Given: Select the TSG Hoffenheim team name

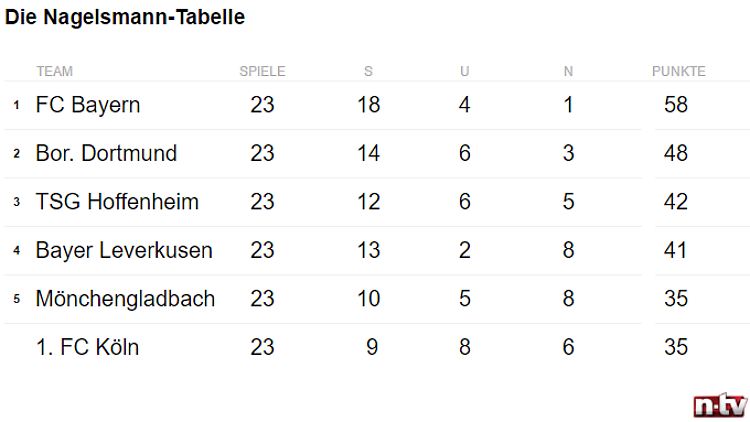Looking at the screenshot, I should tap(117, 201).
